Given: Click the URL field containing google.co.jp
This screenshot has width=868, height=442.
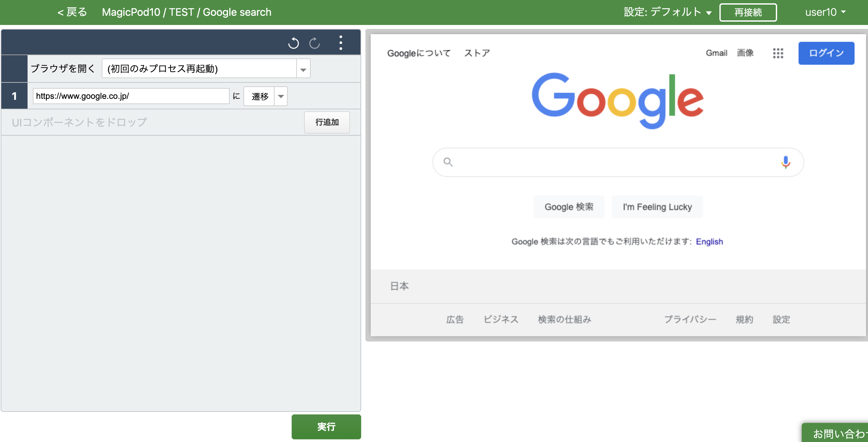Looking at the screenshot, I should click(131, 96).
